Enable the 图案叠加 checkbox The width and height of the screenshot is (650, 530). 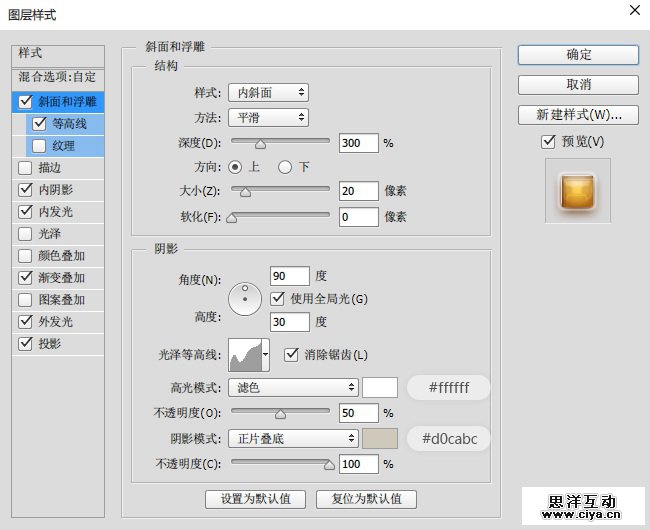point(25,299)
